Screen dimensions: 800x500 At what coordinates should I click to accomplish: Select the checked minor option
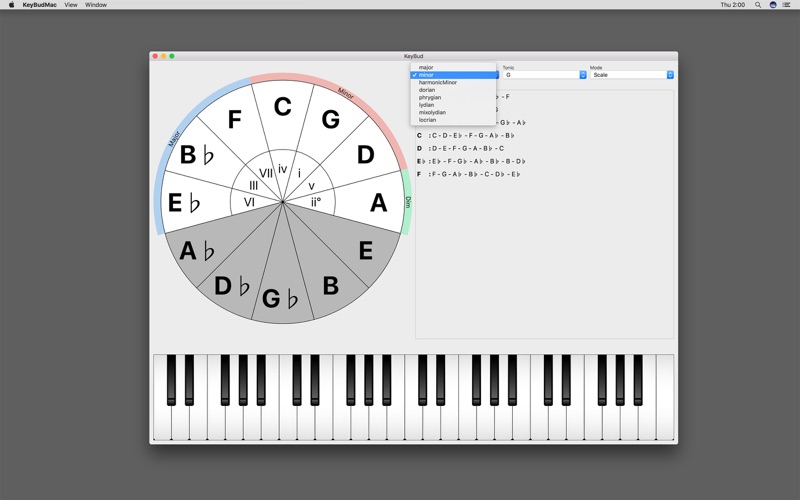(453, 75)
